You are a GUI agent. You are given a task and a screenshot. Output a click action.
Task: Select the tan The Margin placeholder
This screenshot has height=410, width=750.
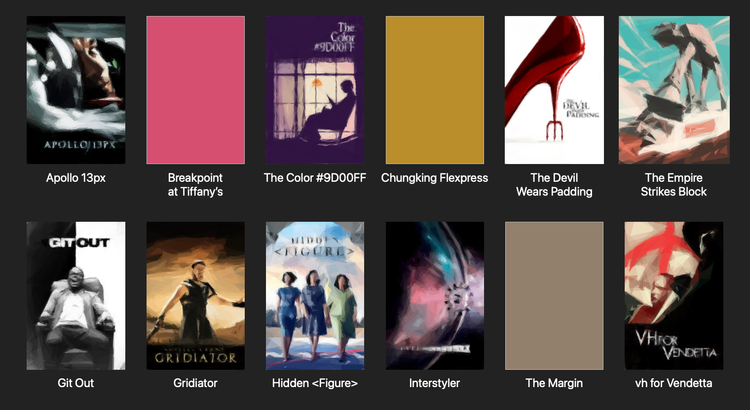(x=554, y=296)
